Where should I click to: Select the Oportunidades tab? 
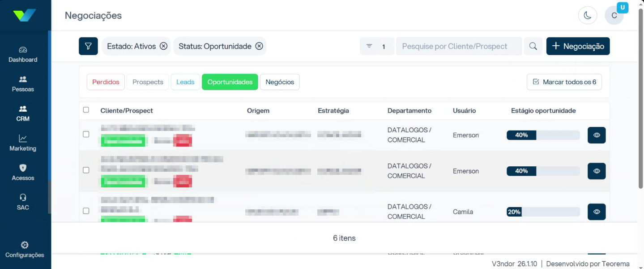tap(230, 82)
